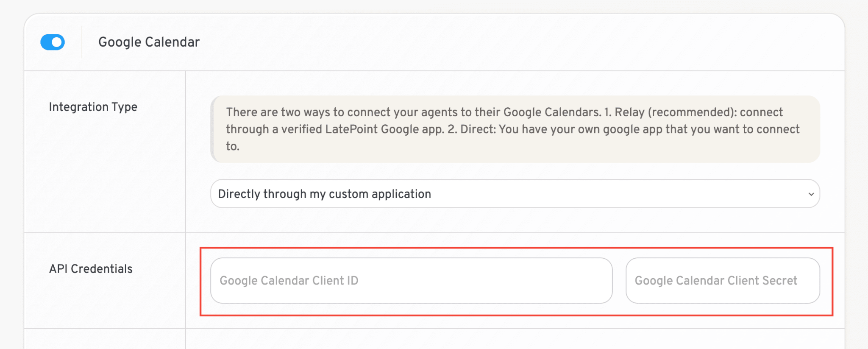Click the dropdown showing custom application option

(x=515, y=193)
